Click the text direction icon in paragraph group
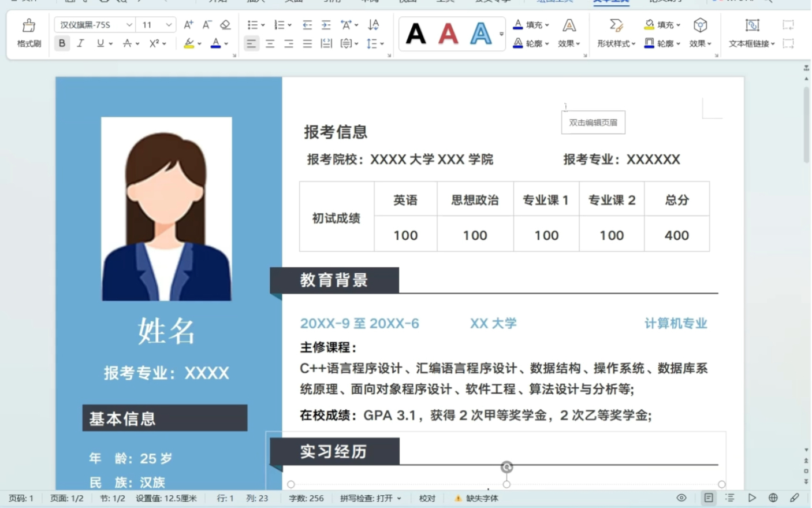This screenshot has height=508, width=812. [x=346, y=43]
